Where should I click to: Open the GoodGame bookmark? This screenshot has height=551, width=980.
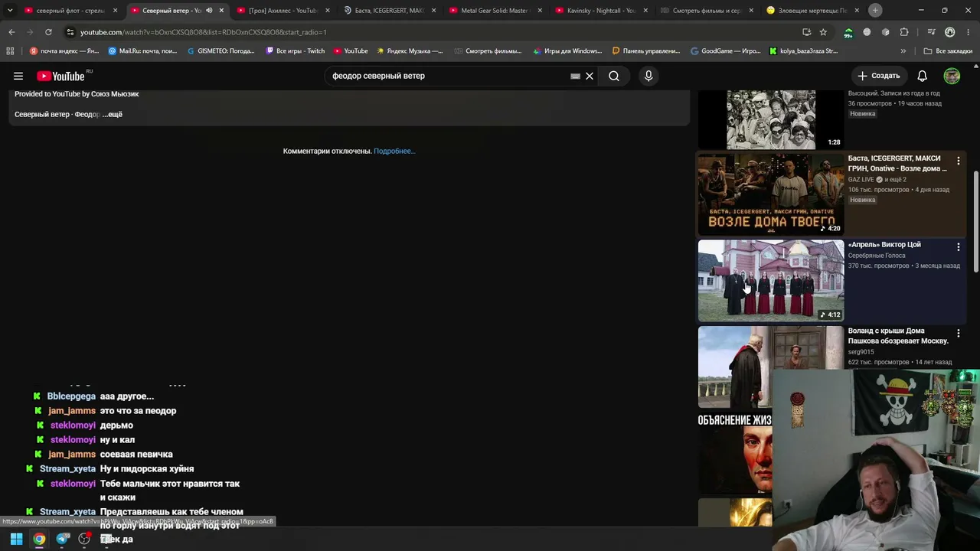pos(725,51)
